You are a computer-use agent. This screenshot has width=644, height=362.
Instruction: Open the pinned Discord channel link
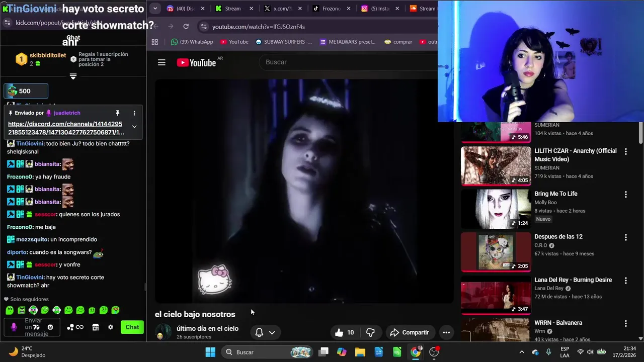(x=66, y=128)
